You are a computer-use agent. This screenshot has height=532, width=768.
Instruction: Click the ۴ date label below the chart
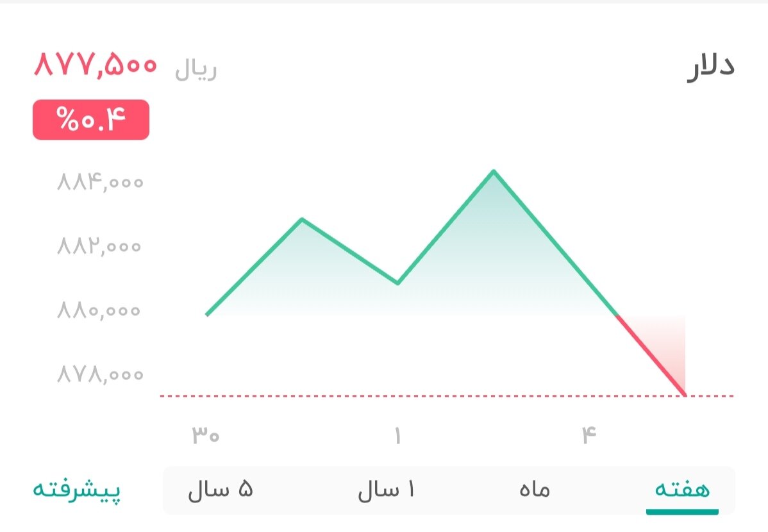pos(590,433)
